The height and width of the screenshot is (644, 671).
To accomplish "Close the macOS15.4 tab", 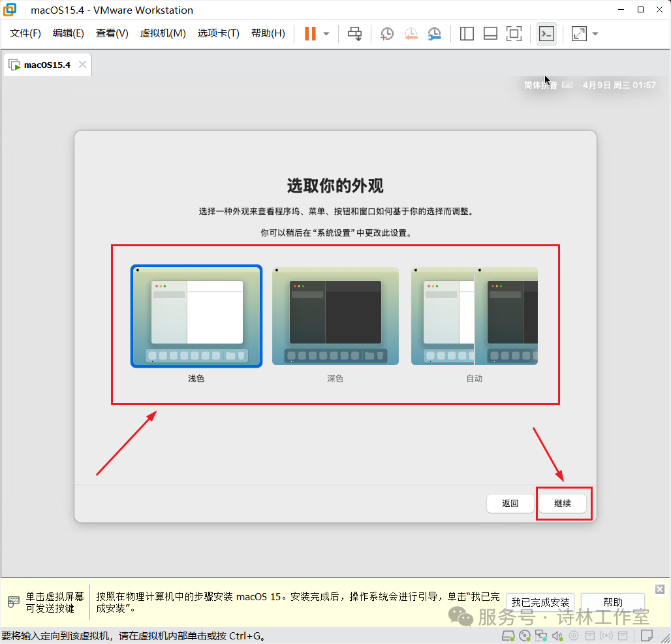I will tap(83, 65).
